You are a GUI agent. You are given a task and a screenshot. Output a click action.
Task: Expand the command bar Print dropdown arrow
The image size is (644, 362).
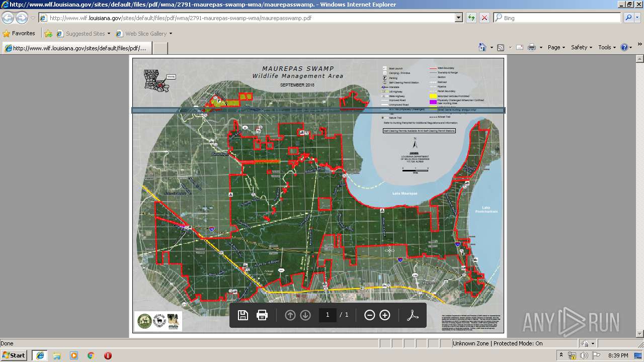click(x=541, y=47)
